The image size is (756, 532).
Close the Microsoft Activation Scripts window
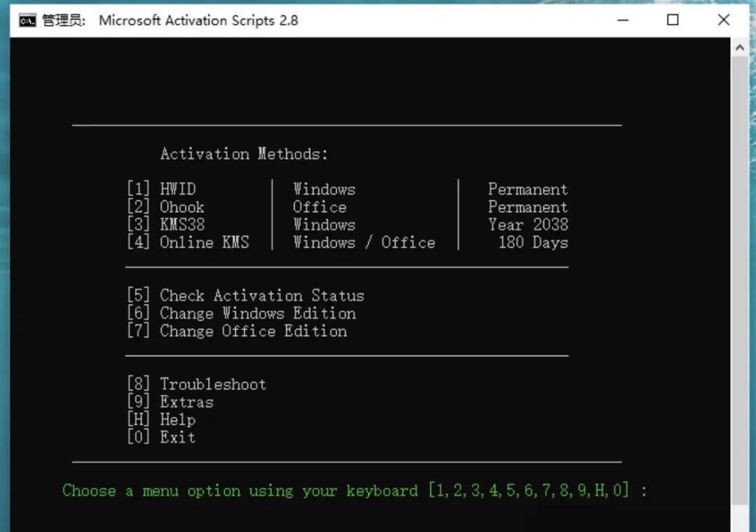click(x=723, y=20)
